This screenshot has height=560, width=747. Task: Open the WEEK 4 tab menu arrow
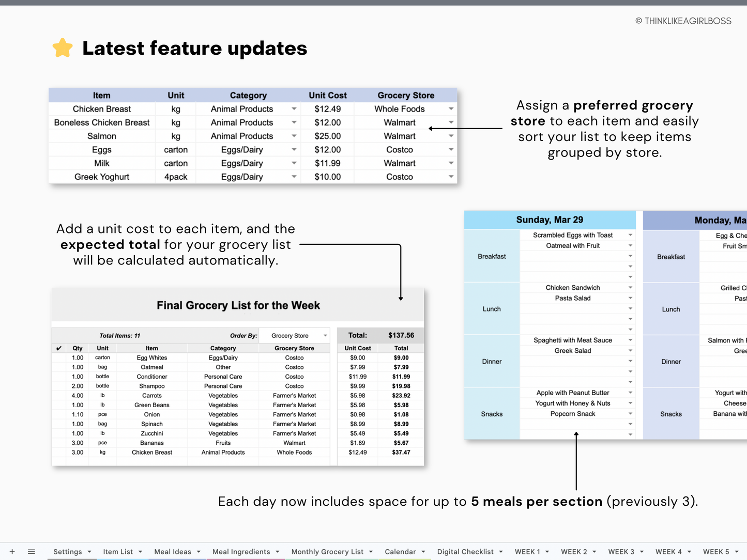689,552
